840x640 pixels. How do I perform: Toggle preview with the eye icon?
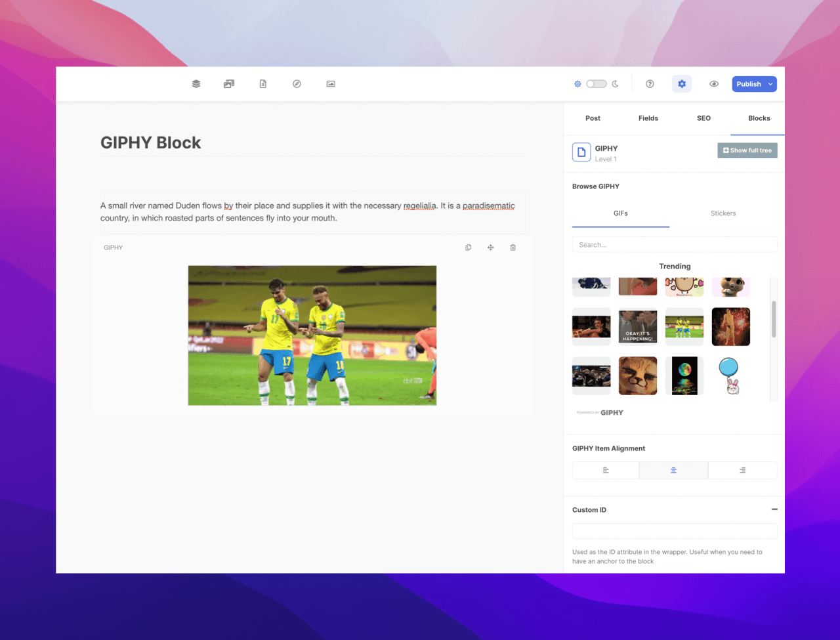(714, 84)
